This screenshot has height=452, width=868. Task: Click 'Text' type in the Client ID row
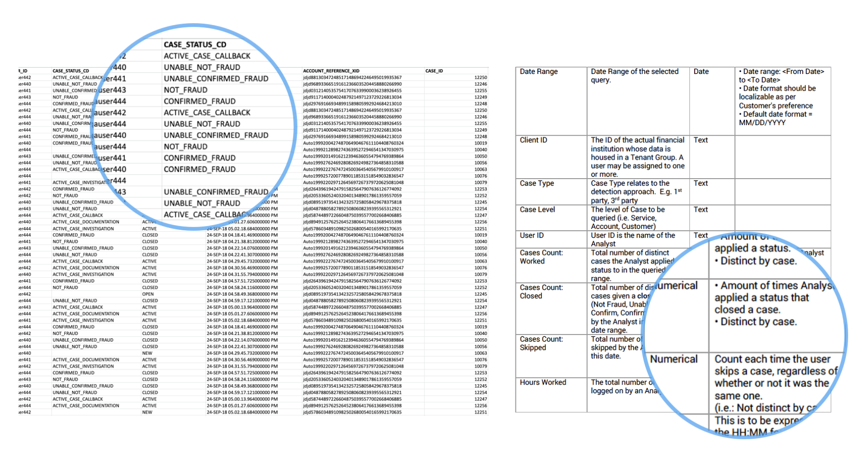click(701, 140)
